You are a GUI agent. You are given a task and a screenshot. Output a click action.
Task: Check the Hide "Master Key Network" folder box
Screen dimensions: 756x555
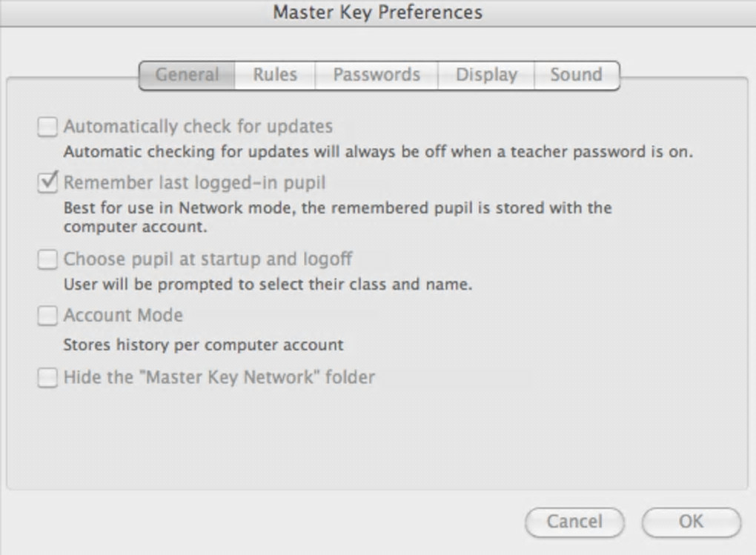[x=47, y=378]
